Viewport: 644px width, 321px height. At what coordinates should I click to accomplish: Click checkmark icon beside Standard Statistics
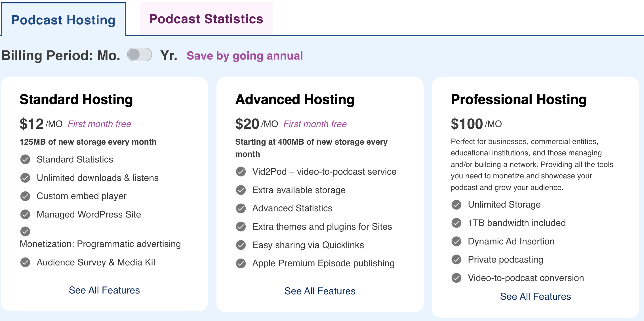coord(25,159)
